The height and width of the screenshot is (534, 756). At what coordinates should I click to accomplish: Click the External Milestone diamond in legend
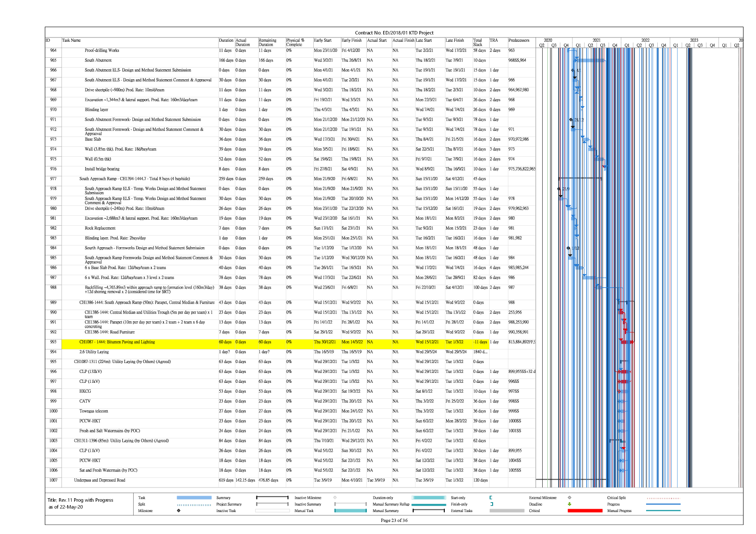pyautogui.click(x=569, y=498)
